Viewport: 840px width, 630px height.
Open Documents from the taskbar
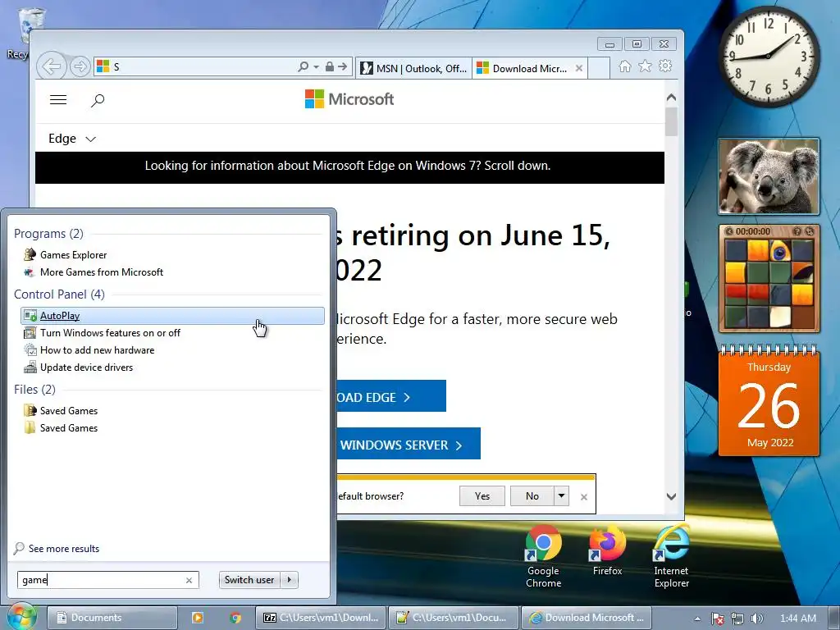(x=112, y=618)
